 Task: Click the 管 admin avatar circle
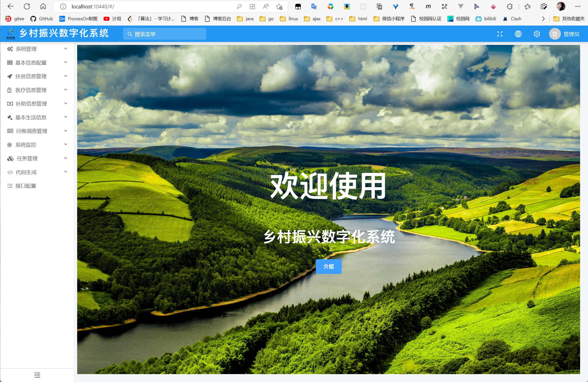pyautogui.click(x=555, y=34)
